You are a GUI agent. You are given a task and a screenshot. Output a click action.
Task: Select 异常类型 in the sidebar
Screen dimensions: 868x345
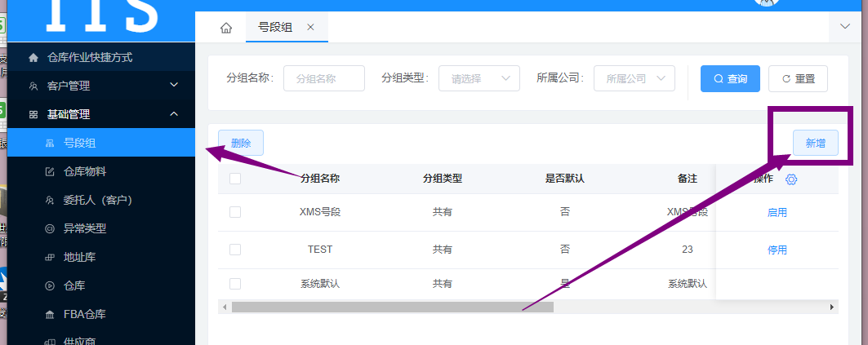click(x=85, y=228)
